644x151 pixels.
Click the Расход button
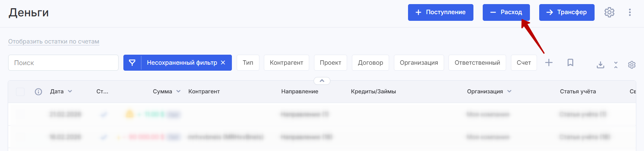(x=506, y=12)
